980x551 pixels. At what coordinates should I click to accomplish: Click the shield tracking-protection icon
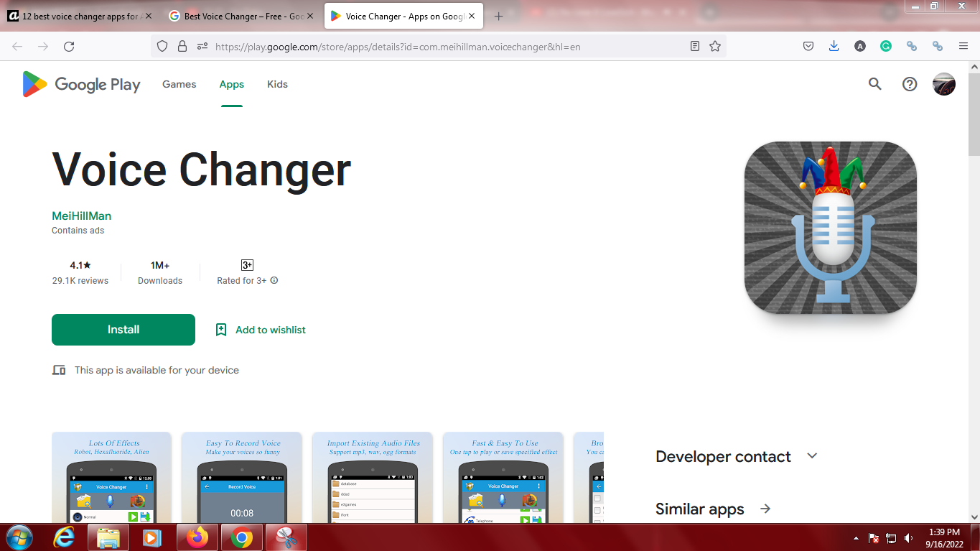tap(162, 46)
